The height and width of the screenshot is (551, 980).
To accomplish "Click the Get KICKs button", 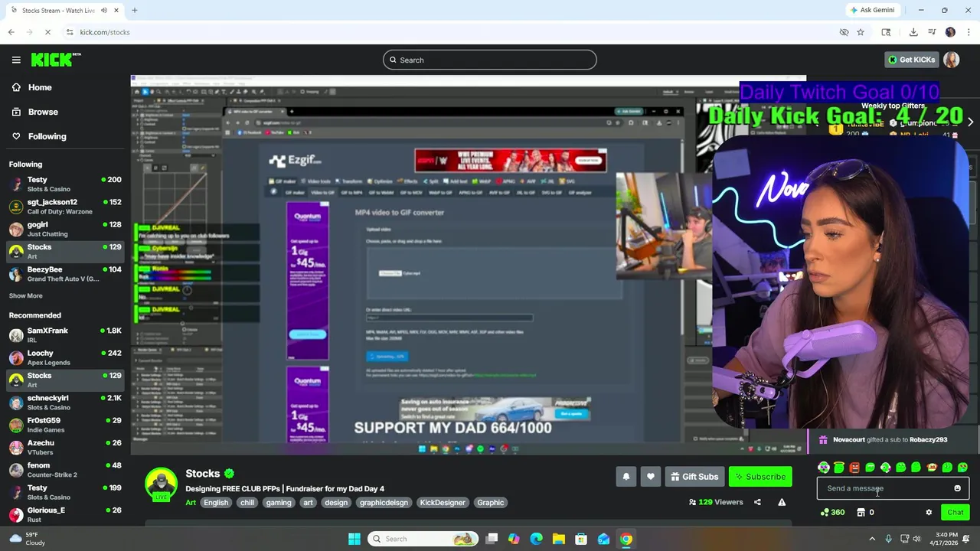I will (x=910, y=60).
